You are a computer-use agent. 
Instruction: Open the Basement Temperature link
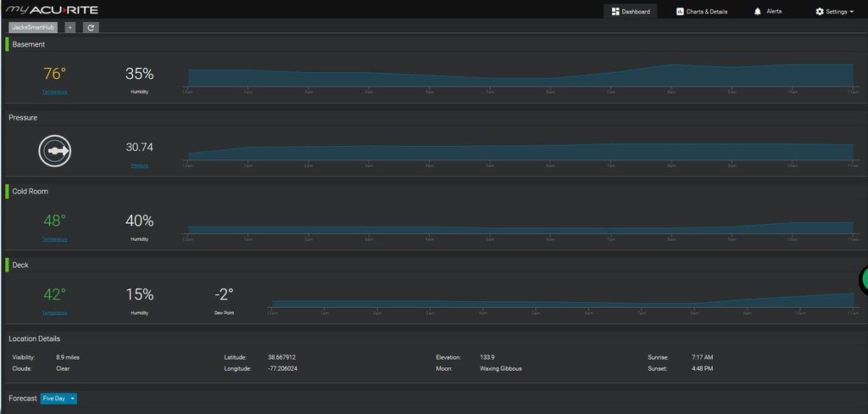pyautogui.click(x=54, y=92)
